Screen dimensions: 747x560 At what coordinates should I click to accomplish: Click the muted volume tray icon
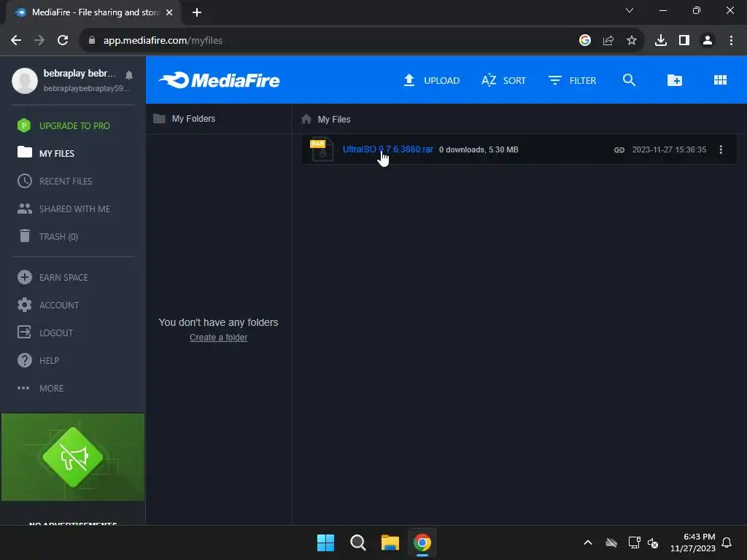[653, 542]
